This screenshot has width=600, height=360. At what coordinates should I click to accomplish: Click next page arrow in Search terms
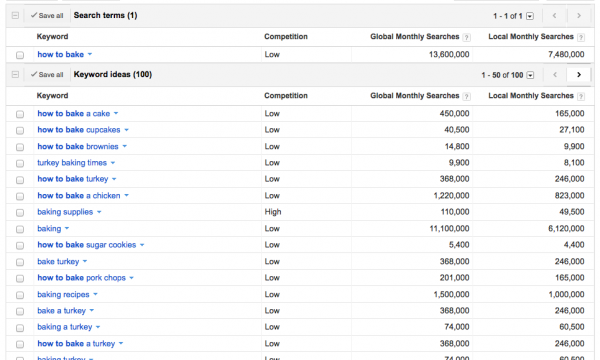[579, 16]
